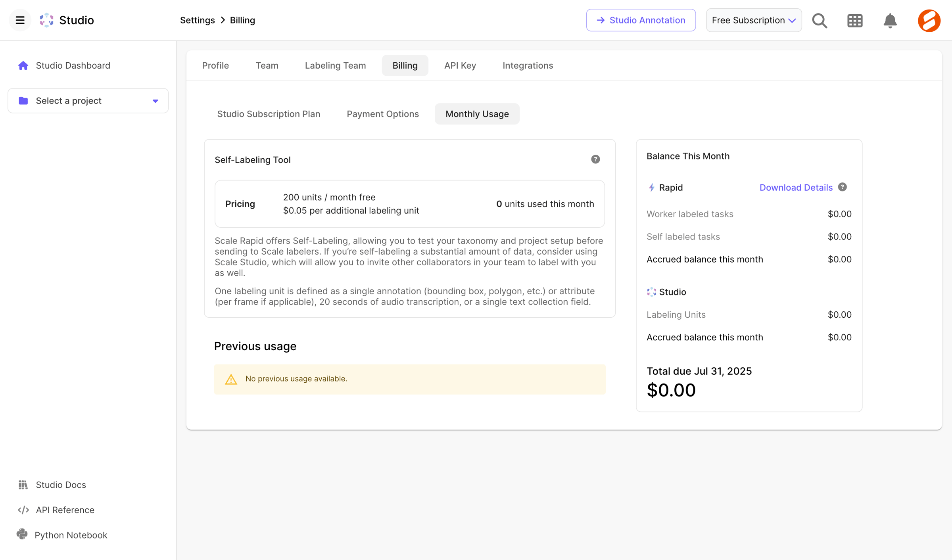Click Billing in the breadcrumb
Screen dimensions: 952x560
pos(242,20)
